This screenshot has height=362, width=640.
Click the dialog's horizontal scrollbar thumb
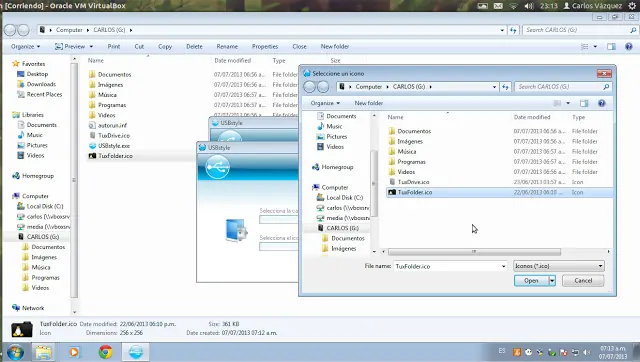(x=474, y=252)
